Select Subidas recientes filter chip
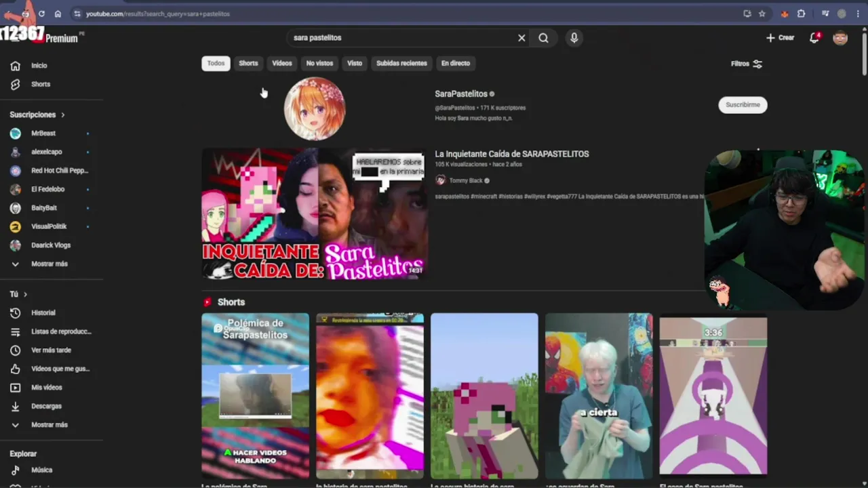 [x=401, y=63]
